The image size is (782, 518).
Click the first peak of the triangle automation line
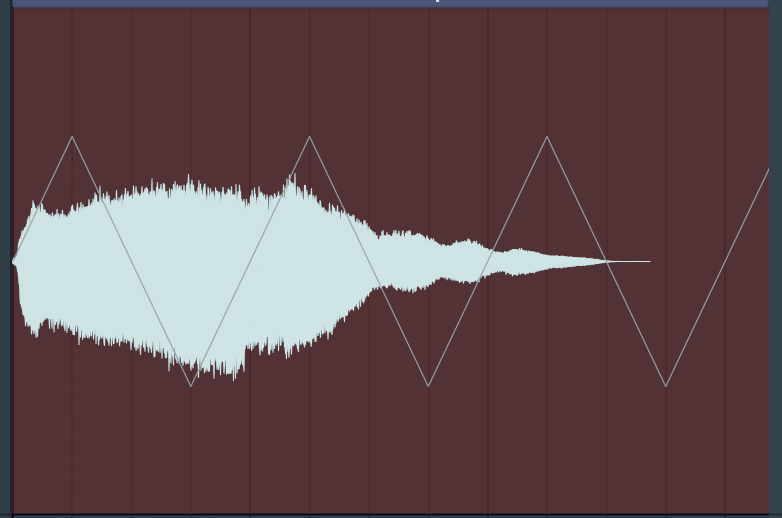[x=72, y=137]
